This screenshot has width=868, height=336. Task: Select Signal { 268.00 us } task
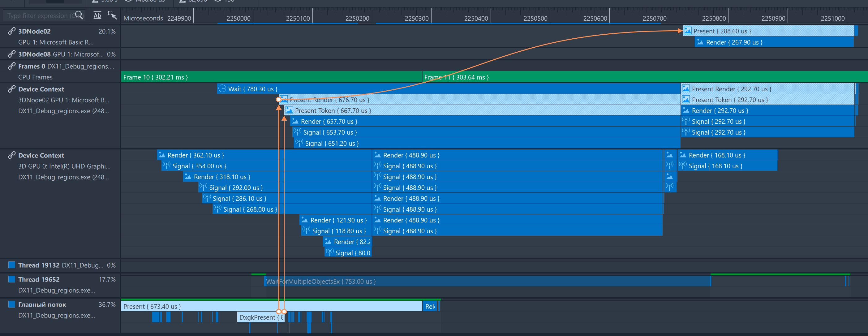pos(292,209)
